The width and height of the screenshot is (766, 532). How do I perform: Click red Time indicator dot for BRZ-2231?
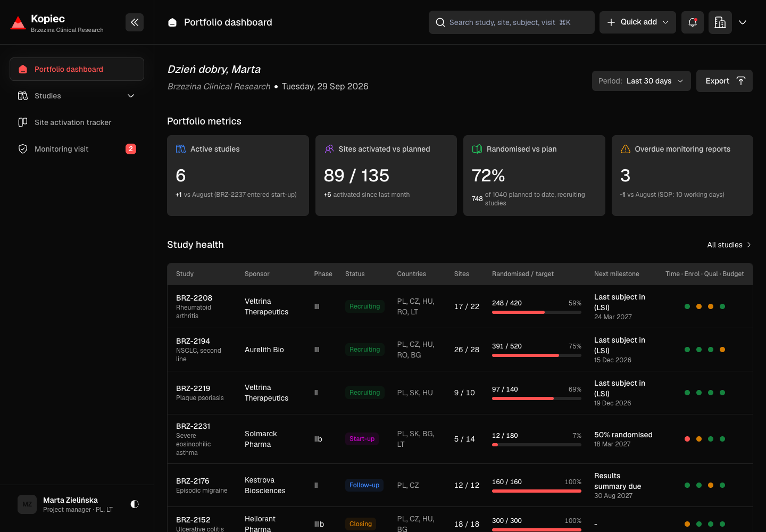pos(687,439)
